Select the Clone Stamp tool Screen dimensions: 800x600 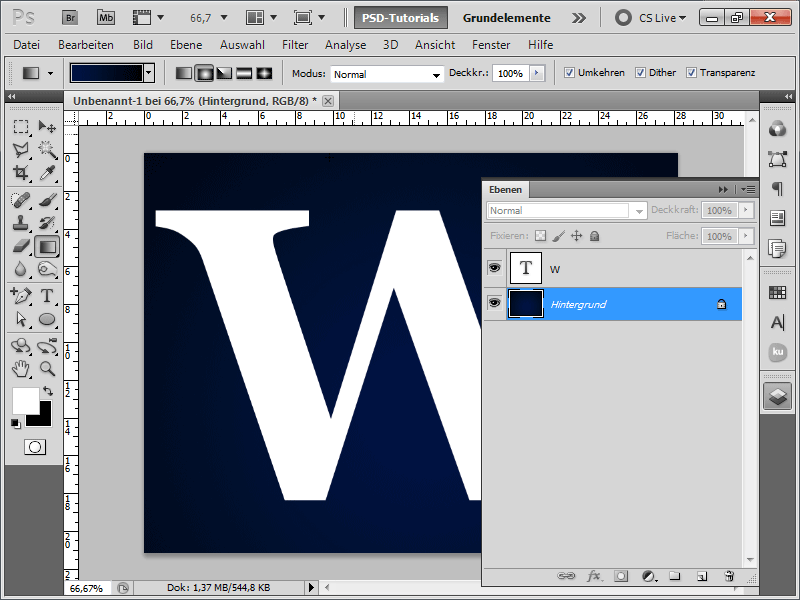[x=21, y=223]
